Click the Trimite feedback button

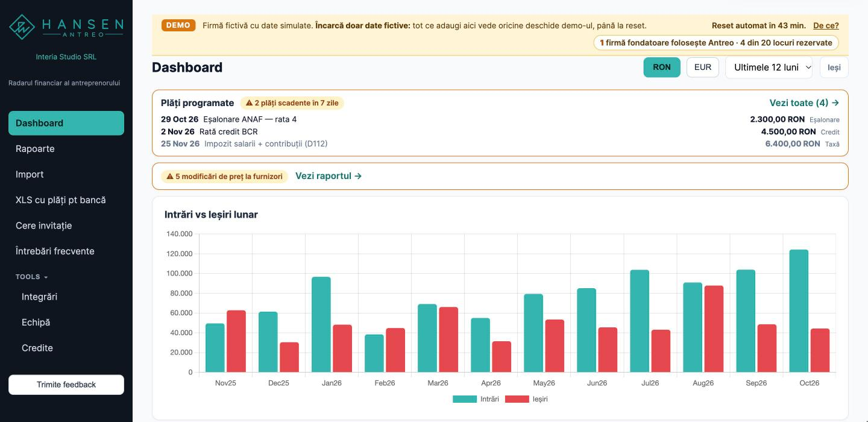pos(66,385)
